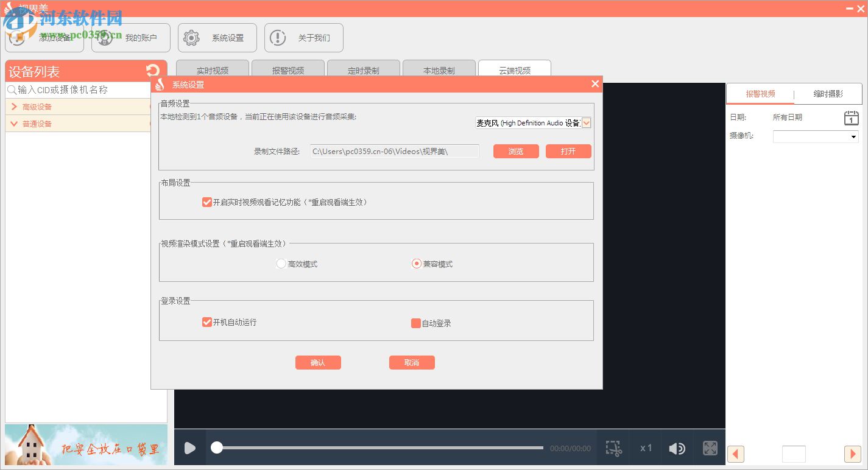
Task: Select the 高效模式 radio button
Action: 281,264
